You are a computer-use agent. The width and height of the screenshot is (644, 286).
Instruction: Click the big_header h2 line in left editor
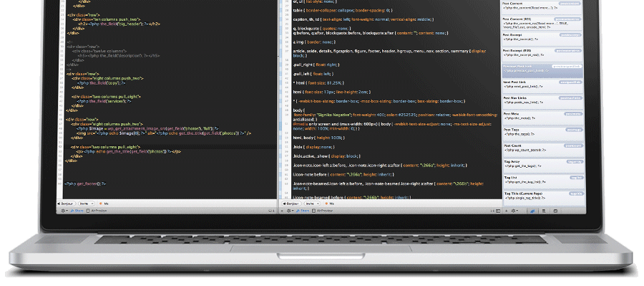[119, 24]
